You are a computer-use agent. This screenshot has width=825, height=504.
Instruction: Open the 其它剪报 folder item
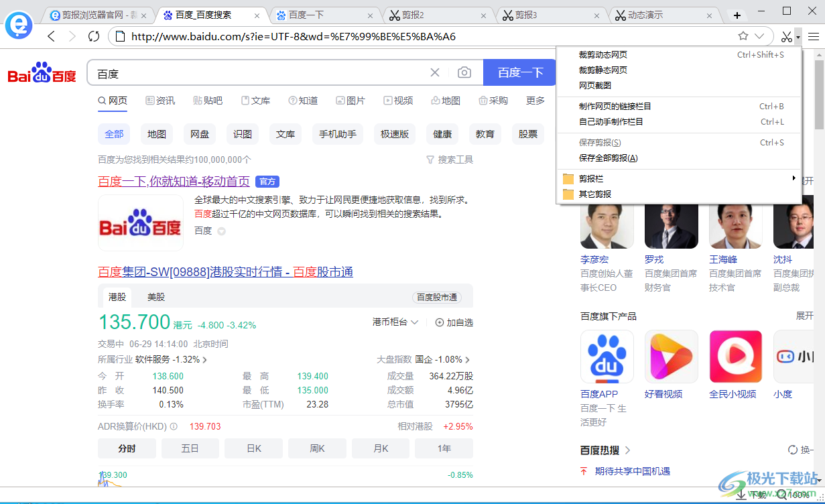[679, 194]
